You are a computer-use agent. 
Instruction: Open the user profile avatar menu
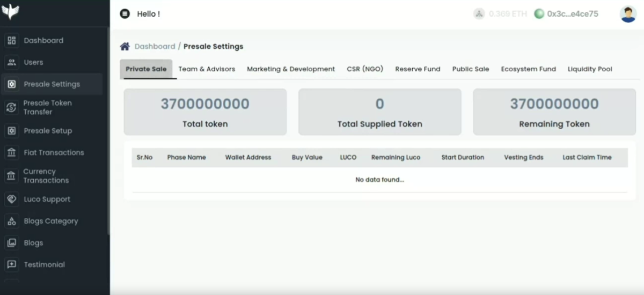[628, 14]
